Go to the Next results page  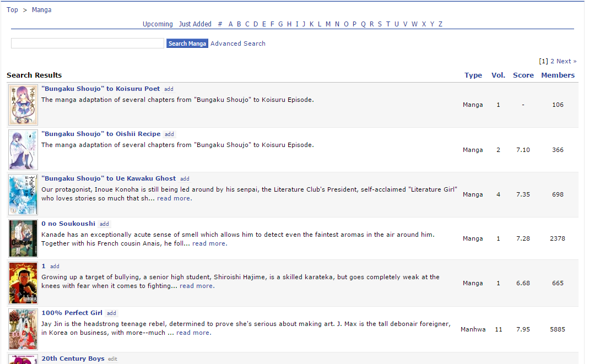coord(566,61)
